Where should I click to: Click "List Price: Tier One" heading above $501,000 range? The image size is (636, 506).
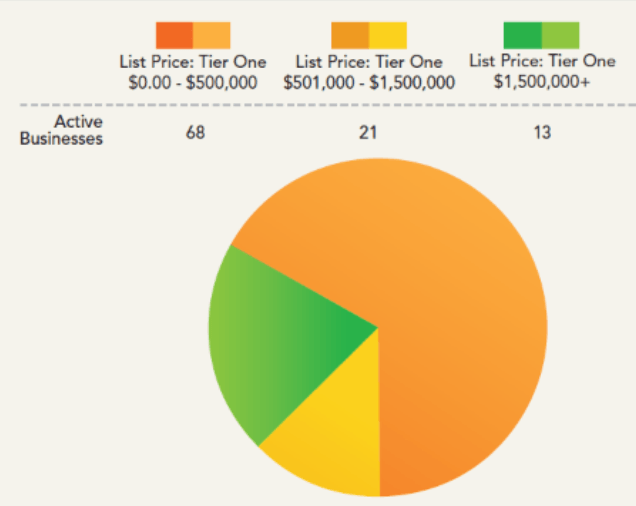(369, 63)
